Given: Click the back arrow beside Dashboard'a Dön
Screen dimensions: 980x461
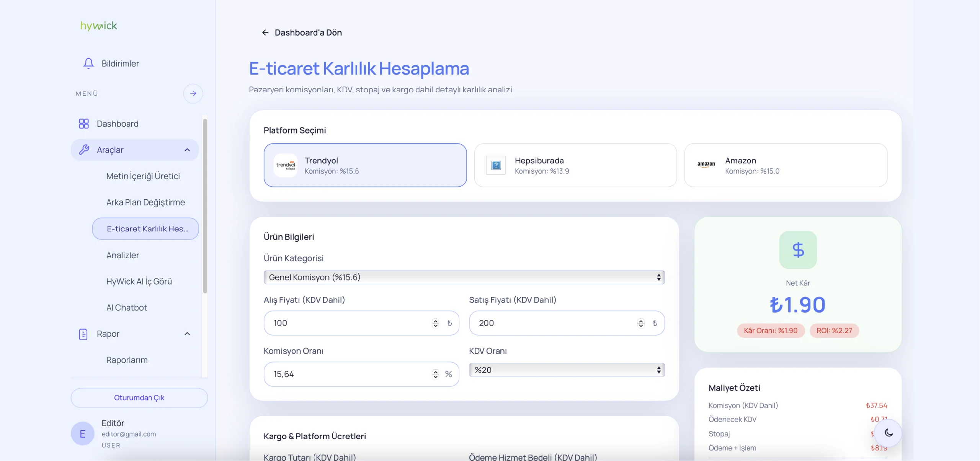Looking at the screenshot, I should click(265, 33).
